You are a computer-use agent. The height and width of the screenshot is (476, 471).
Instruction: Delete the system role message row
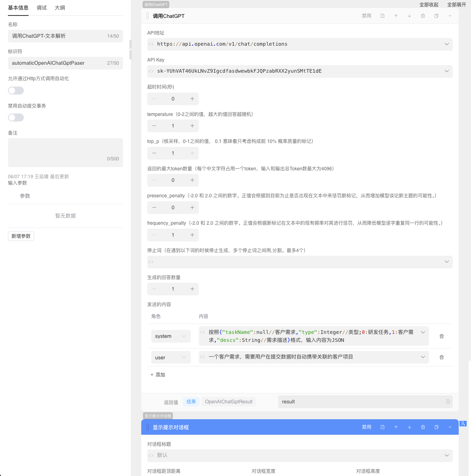(x=442, y=336)
